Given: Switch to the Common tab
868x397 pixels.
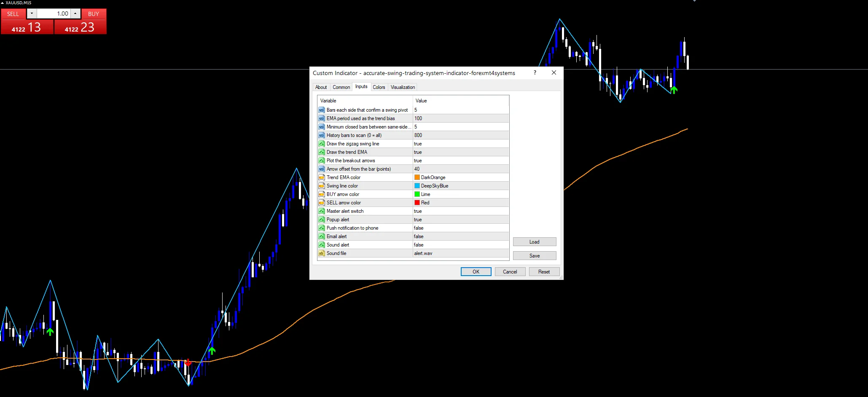Looking at the screenshot, I should [341, 87].
